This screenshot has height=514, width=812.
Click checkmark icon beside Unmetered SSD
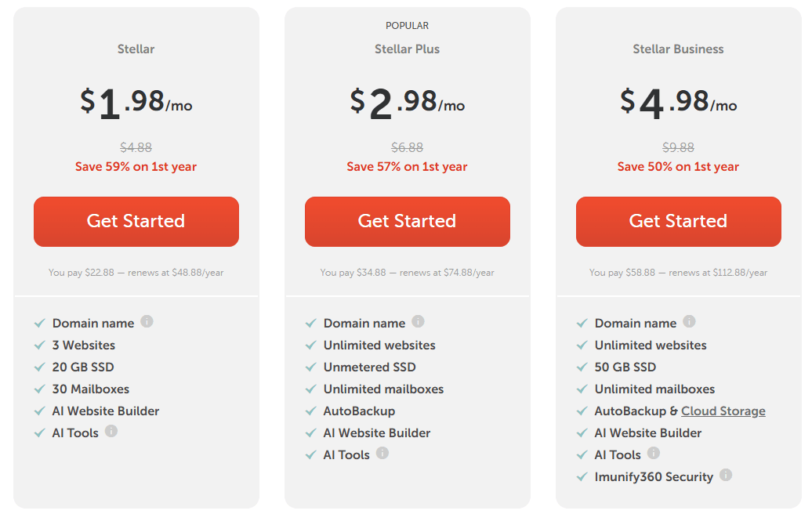pos(310,367)
